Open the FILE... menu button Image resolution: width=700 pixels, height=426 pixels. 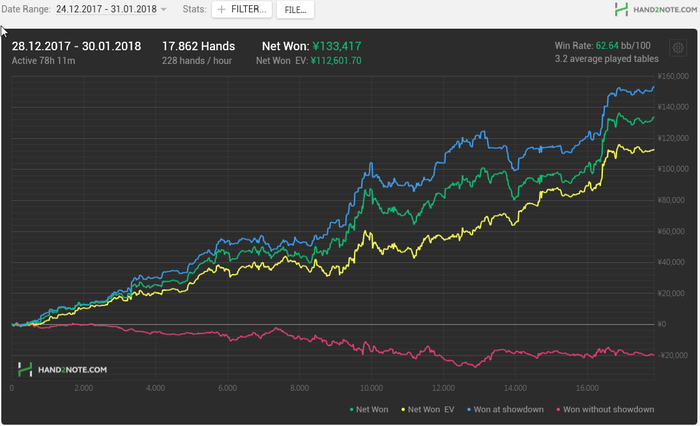(296, 10)
